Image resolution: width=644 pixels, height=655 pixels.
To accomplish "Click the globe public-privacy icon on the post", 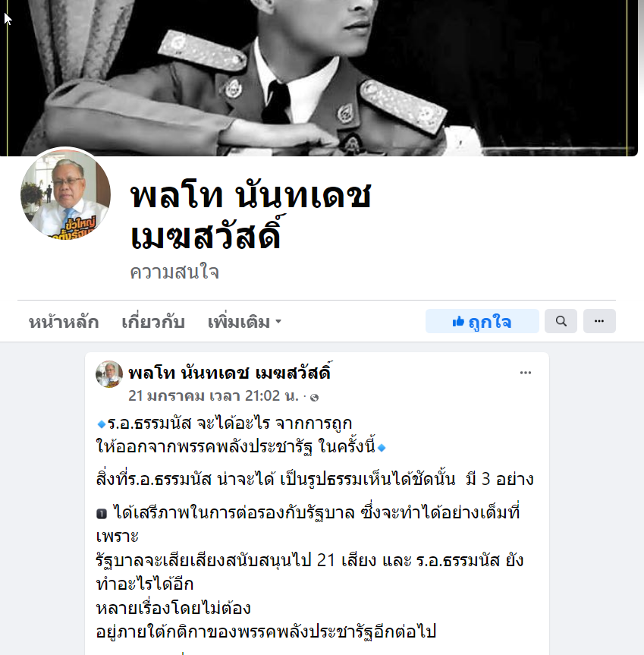I will pyautogui.click(x=315, y=397).
